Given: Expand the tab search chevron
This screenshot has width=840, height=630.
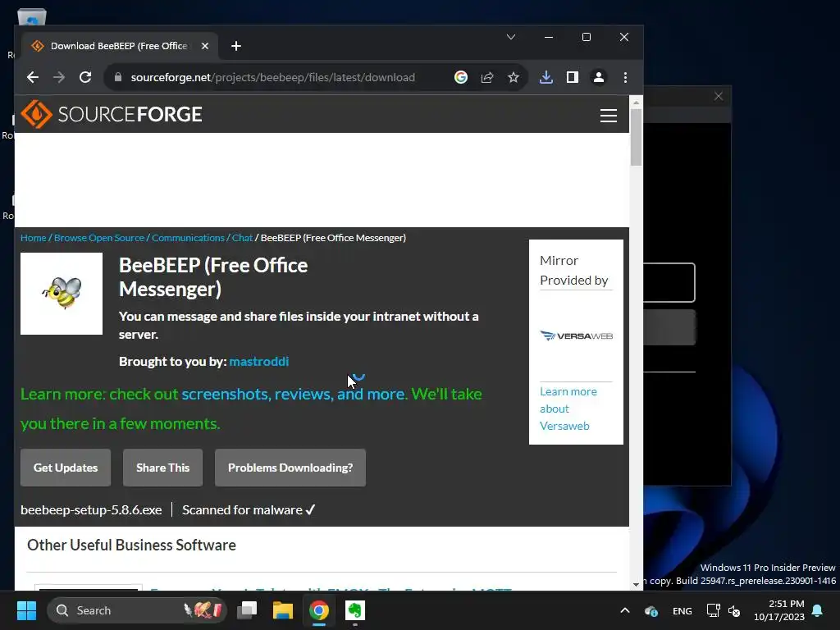Looking at the screenshot, I should click(x=511, y=37).
